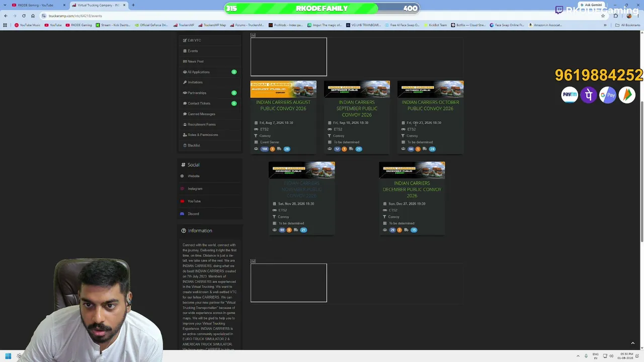Open Indian Carriers December Public Convoy 2026 title
Screen dimensions: 644x362
(412, 190)
